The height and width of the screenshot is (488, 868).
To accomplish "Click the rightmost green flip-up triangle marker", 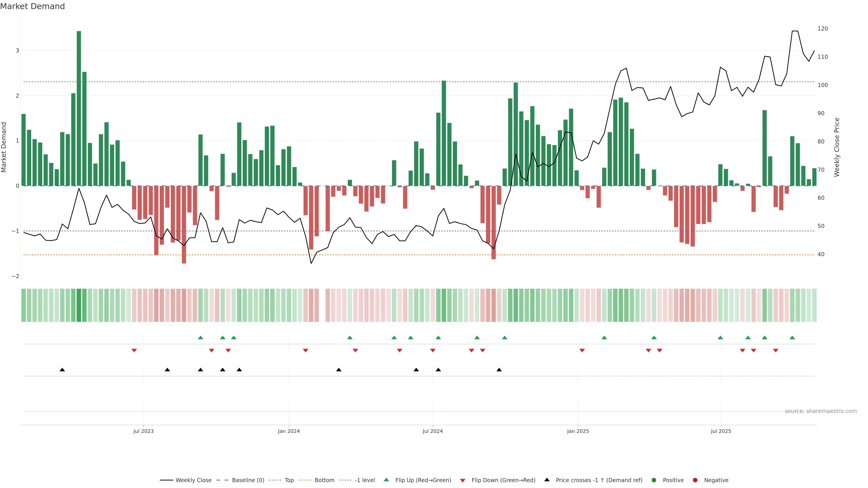I will (792, 338).
